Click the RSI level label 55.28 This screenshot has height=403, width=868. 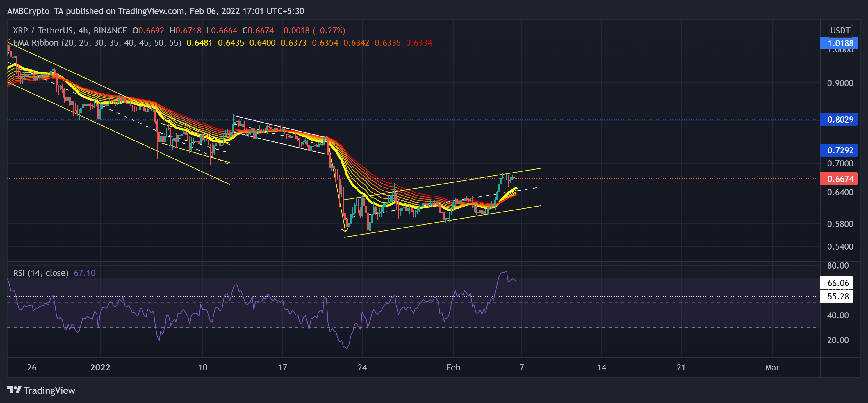tap(839, 297)
